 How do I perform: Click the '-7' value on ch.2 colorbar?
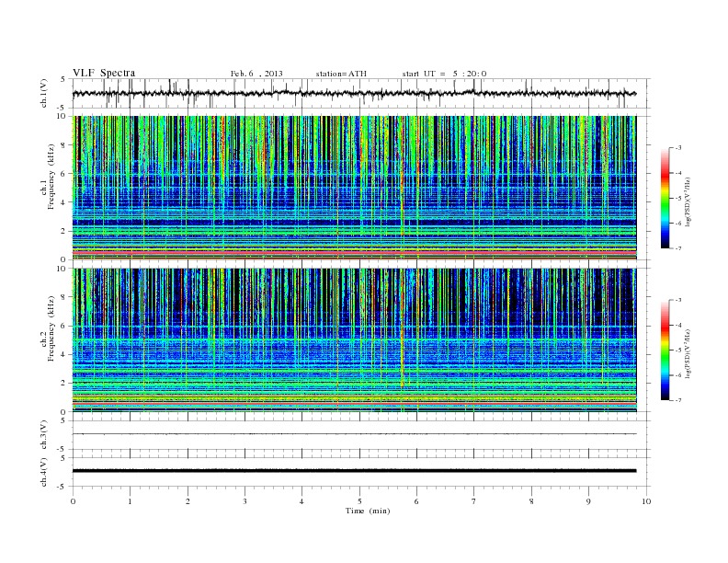[x=678, y=400]
